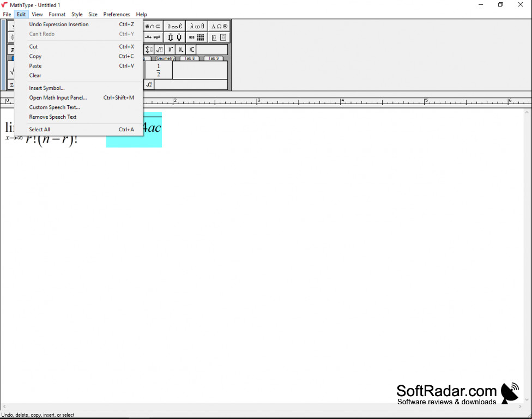Open the Style menu

tap(77, 14)
